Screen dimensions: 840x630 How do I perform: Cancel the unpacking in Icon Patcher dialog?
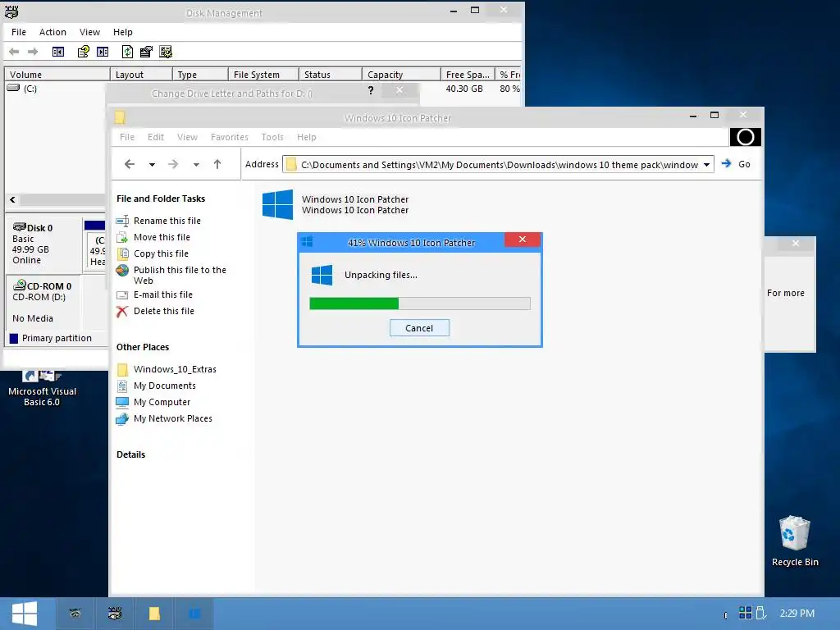tap(419, 328)
